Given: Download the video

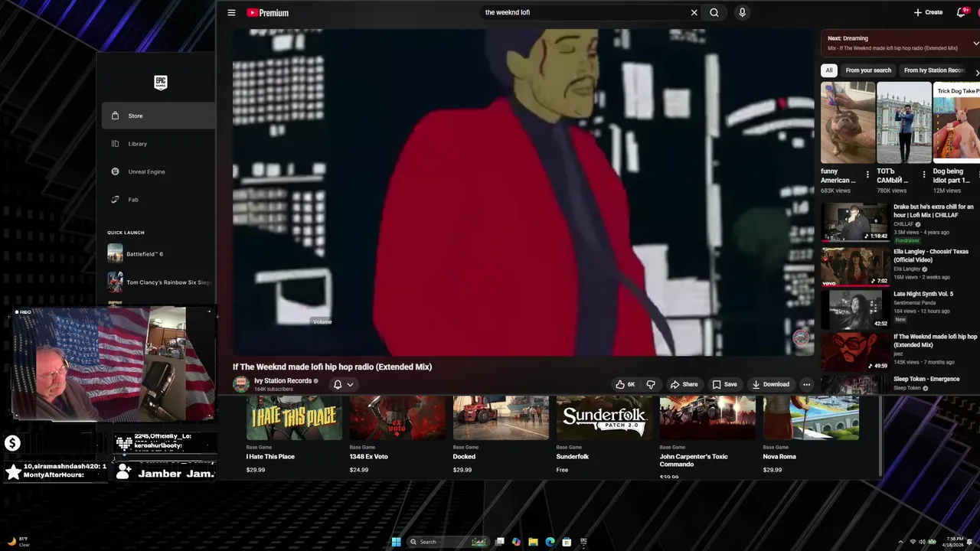Looking at the screenshot, I should coord(770,384).
